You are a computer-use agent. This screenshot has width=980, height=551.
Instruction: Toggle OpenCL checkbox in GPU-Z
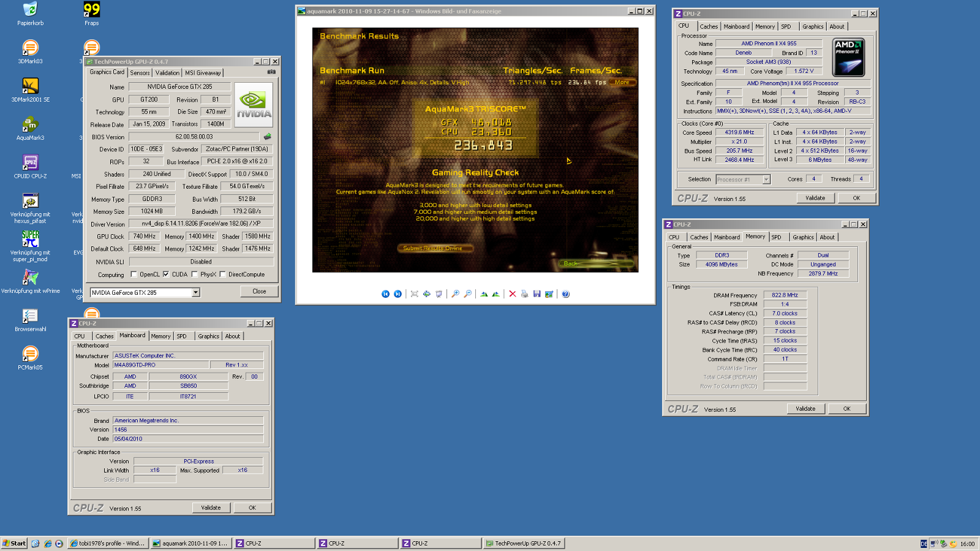point(134,275)
